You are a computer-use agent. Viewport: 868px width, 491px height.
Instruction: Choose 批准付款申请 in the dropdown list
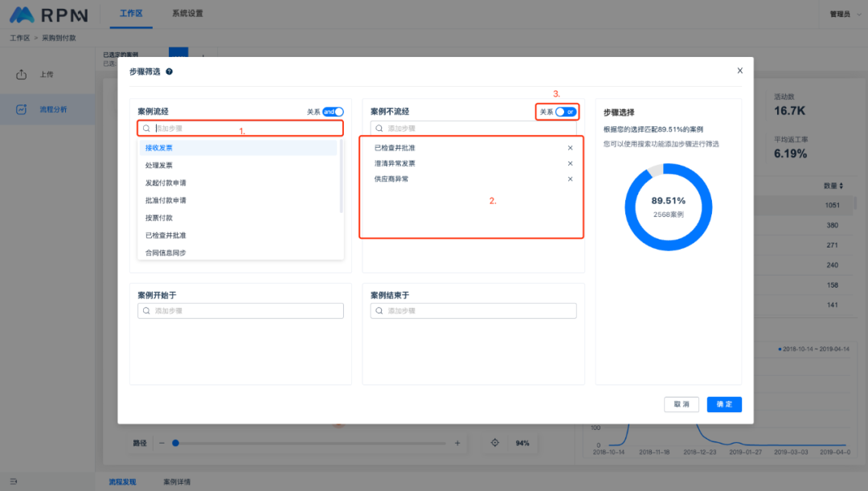pos(166,200)
